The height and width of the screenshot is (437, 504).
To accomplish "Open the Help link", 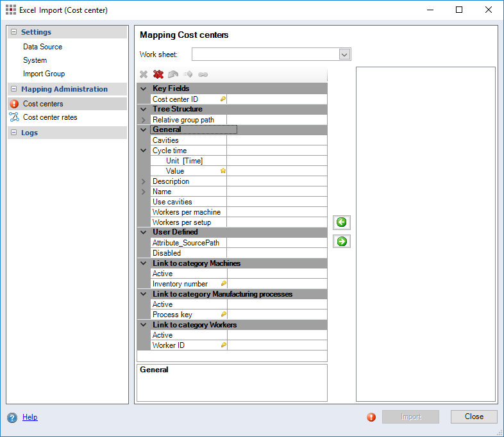I will (x=30, y=417).
